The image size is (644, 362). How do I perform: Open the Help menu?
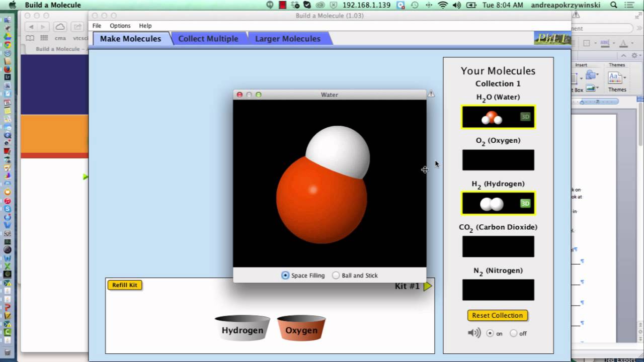click(145, 26)
